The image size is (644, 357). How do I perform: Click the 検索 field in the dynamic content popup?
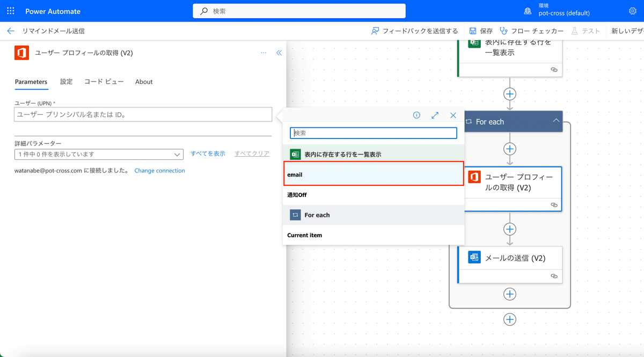tap(374, 133)
